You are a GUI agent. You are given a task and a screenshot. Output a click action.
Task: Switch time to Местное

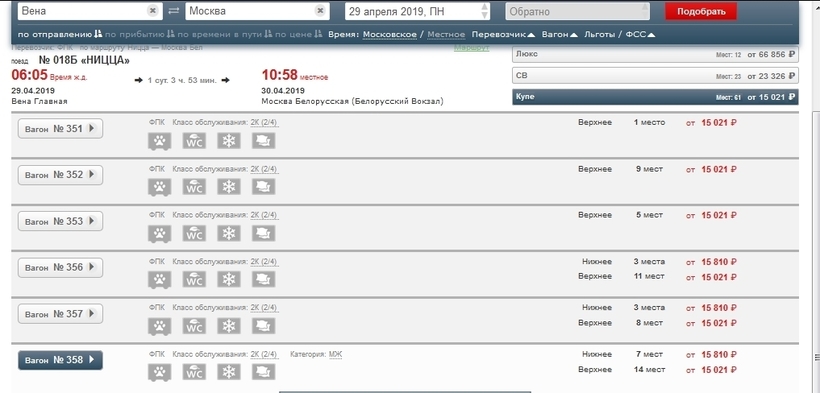pos(446,35)
